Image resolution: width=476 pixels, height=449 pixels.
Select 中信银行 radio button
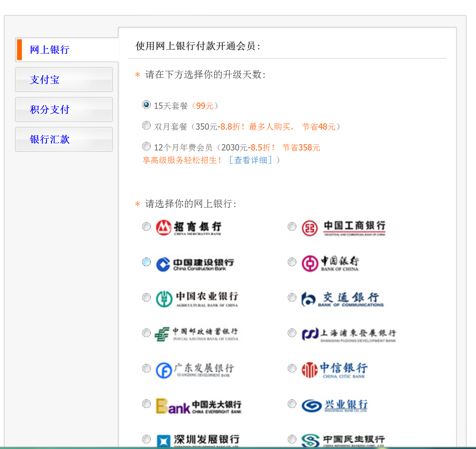pyautogui.click(x=292, y=368)
